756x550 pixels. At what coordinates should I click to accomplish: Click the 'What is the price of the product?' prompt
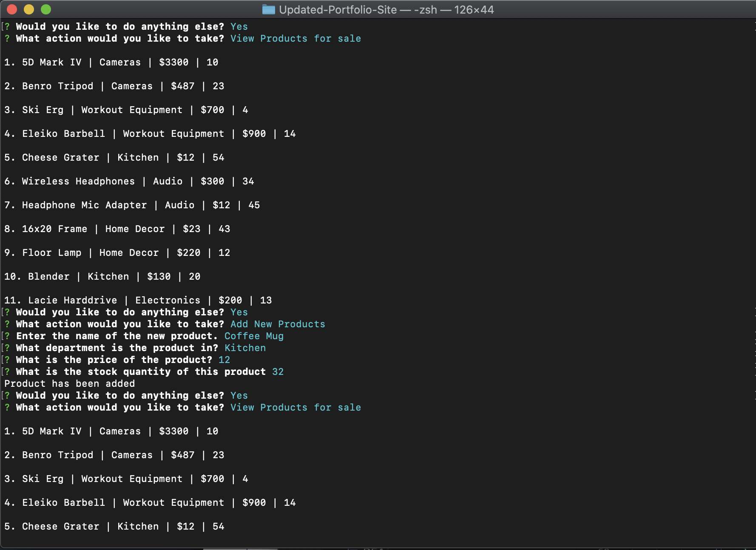114,360
